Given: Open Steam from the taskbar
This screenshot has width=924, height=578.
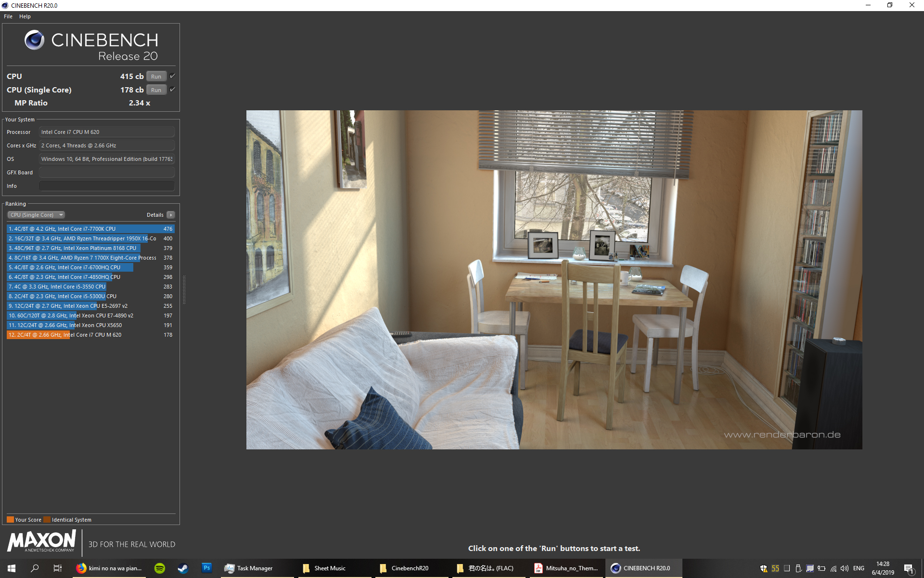Looking at the screenshot, I should [183, 568].
